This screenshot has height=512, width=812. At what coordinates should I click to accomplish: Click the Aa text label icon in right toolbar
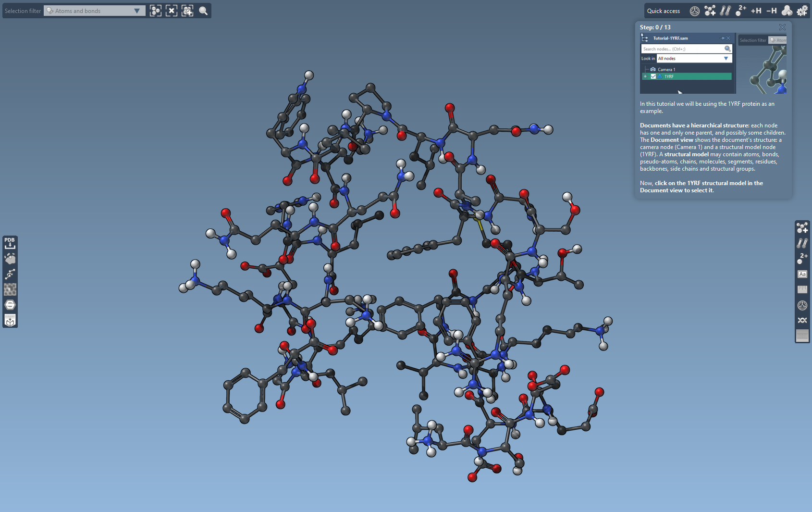click(x=802, y=274)
